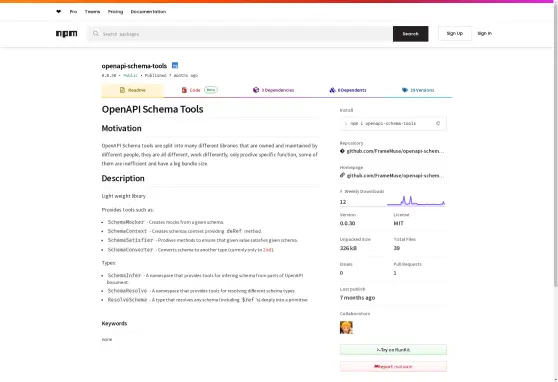
Task: Click the Versions tags icon
Action: tap(405, 90)
